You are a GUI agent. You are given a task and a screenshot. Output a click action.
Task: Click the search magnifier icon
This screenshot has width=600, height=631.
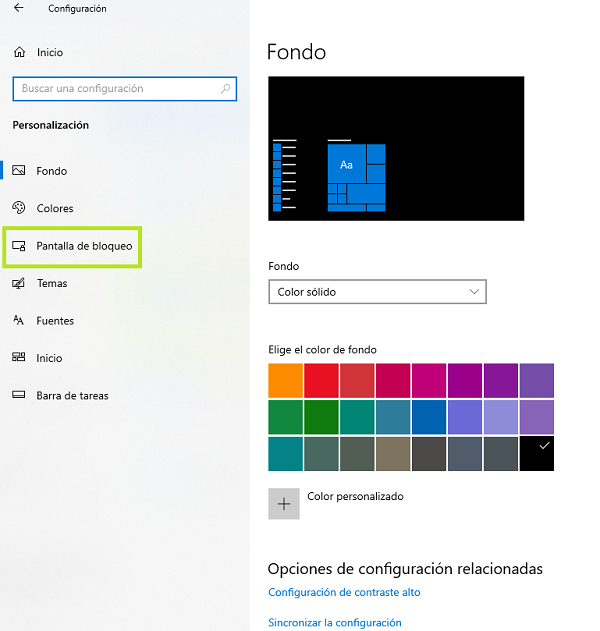coord(227,89)
